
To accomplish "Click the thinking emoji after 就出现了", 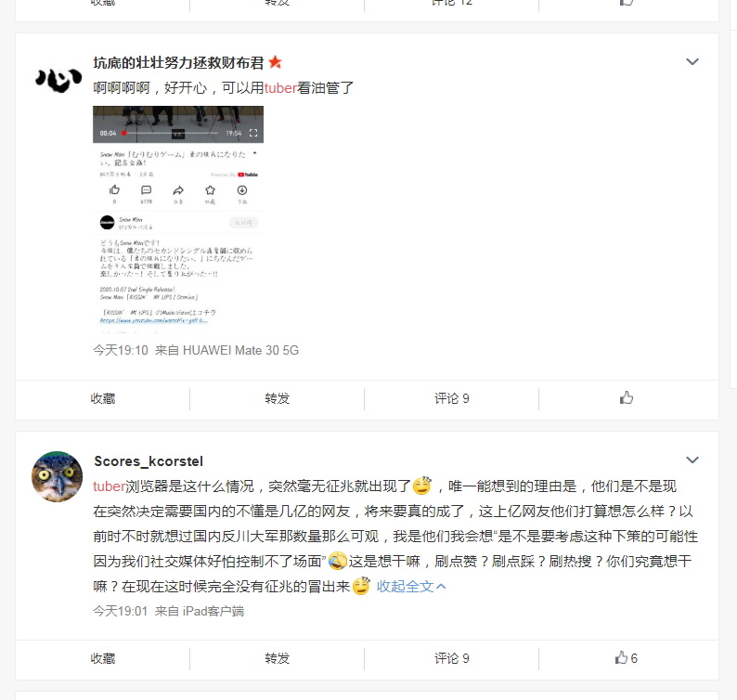I will [x=422, y=486].
